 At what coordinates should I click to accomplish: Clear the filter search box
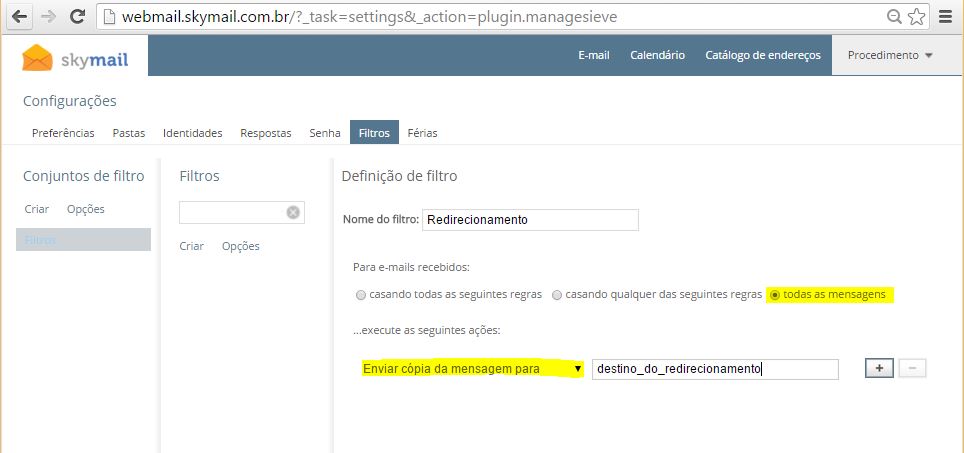pyautogui.click(x=293, y=212)
